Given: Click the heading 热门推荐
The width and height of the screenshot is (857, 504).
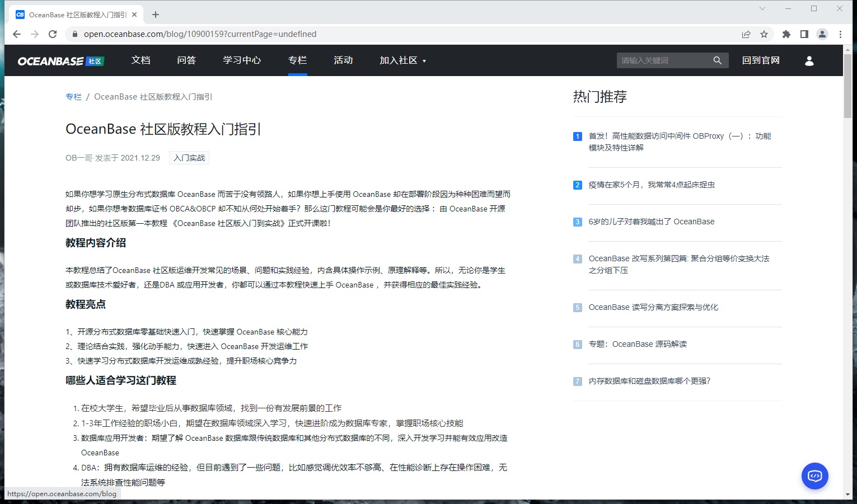Looking at the screenshot, I should pos(600,97).
